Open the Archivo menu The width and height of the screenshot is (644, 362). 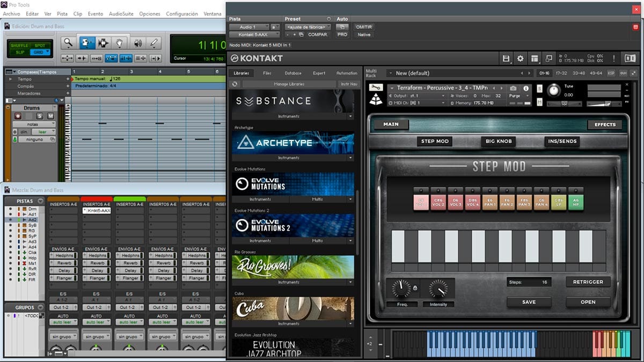click(x=11, y=13)
